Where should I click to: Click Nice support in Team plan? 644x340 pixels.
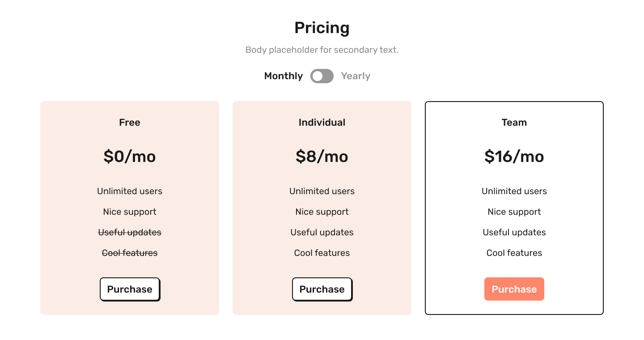[x=514, y=212]
